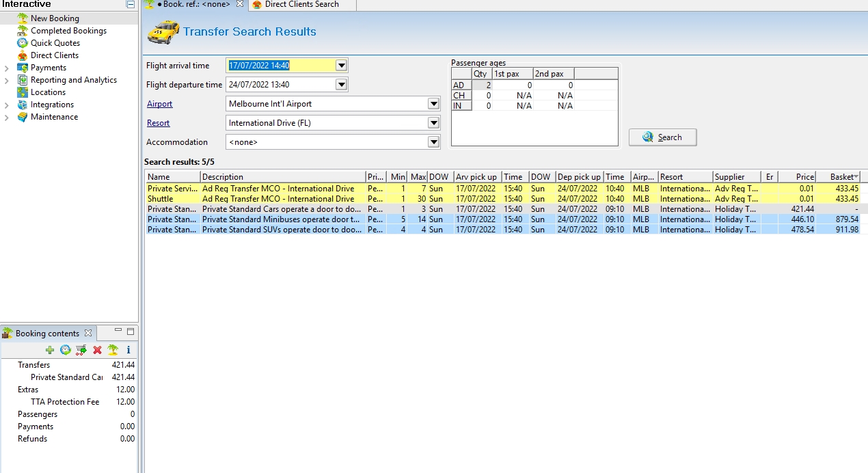The image size is (868, 473).
Task: Click the palm tree icon next to New Booking
Action: (x=23, y=18)
